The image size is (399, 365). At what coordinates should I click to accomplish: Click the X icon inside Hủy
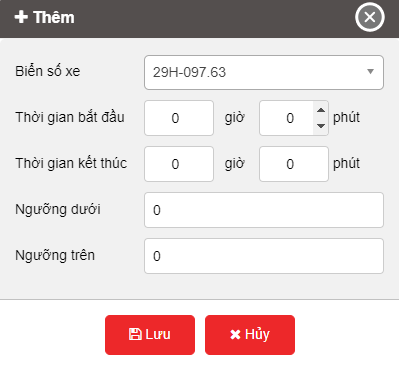[235, 335]
